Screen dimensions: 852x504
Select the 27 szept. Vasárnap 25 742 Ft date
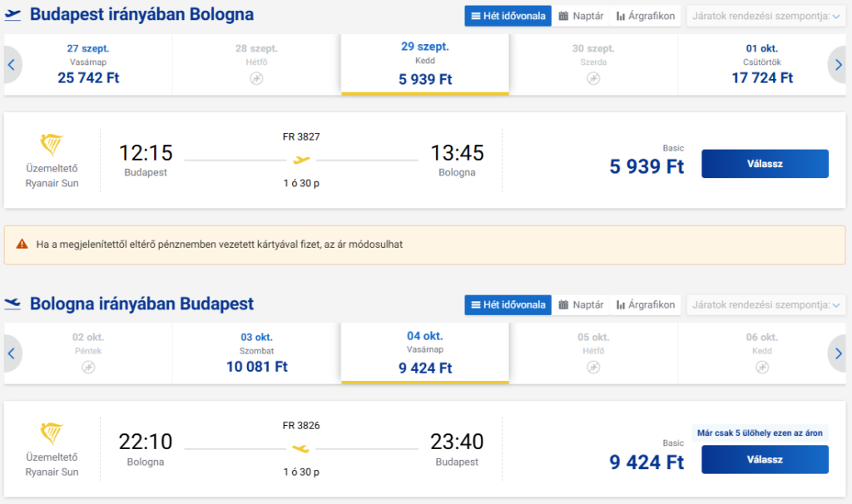88,65
